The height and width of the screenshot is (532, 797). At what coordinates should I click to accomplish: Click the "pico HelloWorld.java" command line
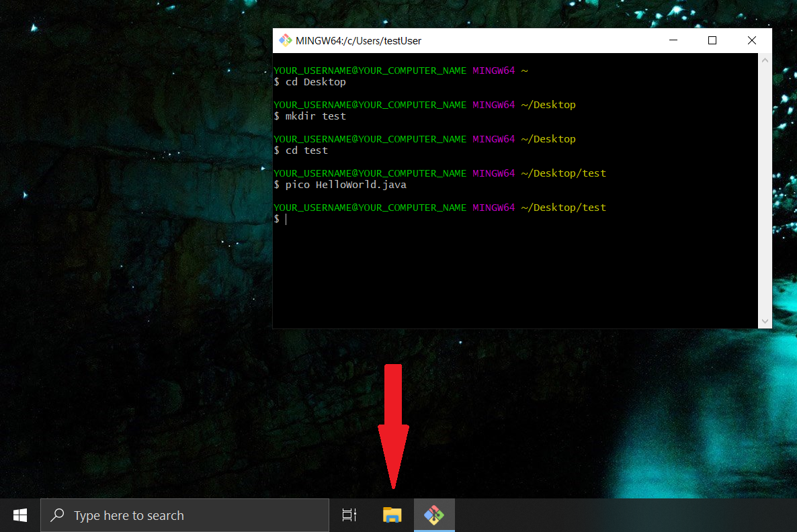[x=345, y=185]
